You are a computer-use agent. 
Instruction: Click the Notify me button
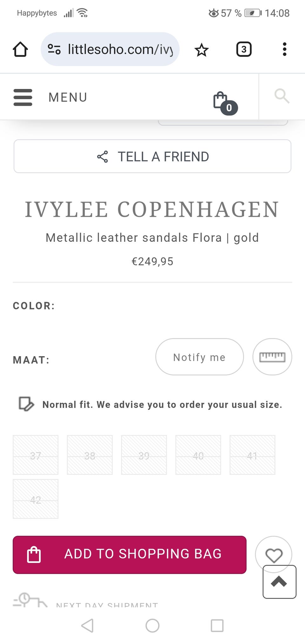click(200, 357)
